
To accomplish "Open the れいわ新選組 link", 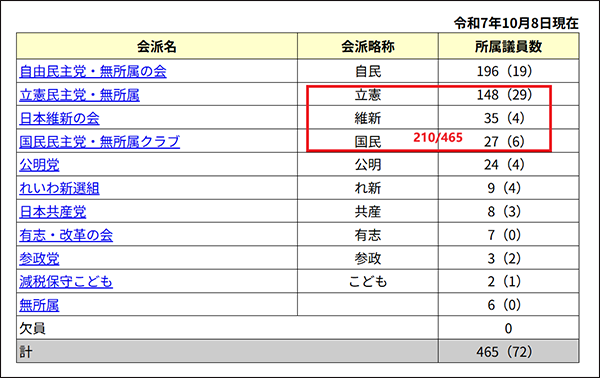I will click(x=59, y=188).
